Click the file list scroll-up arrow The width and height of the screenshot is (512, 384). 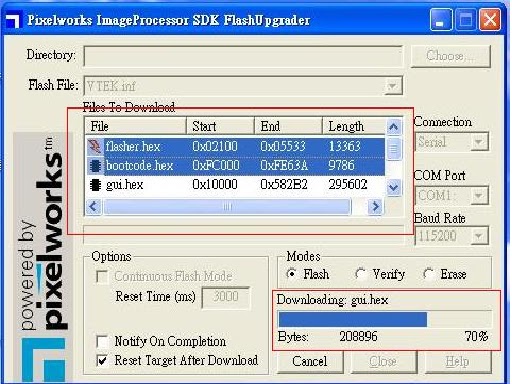click(x=394, y=127)
